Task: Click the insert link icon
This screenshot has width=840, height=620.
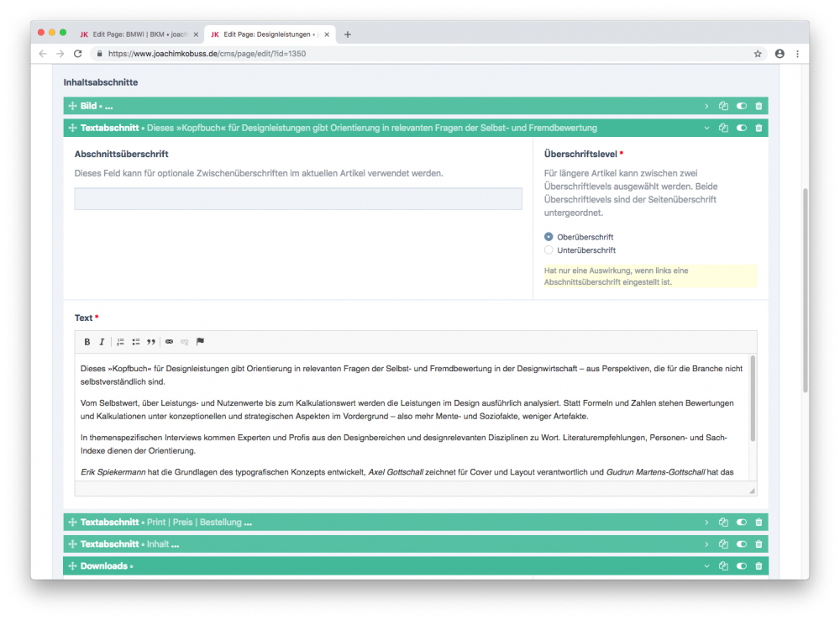Action: [x=169, y=342]
